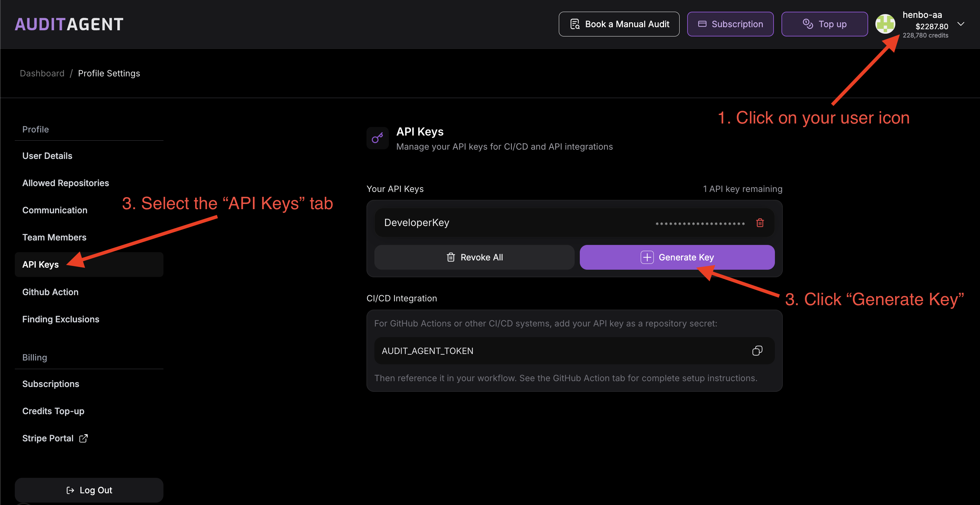
Task: Click the card icon on Subscription button
Action: tap(702, 24)
